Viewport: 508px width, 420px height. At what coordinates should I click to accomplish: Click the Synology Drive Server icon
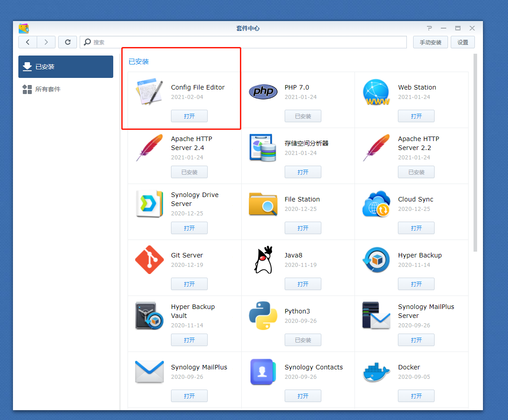149,204
